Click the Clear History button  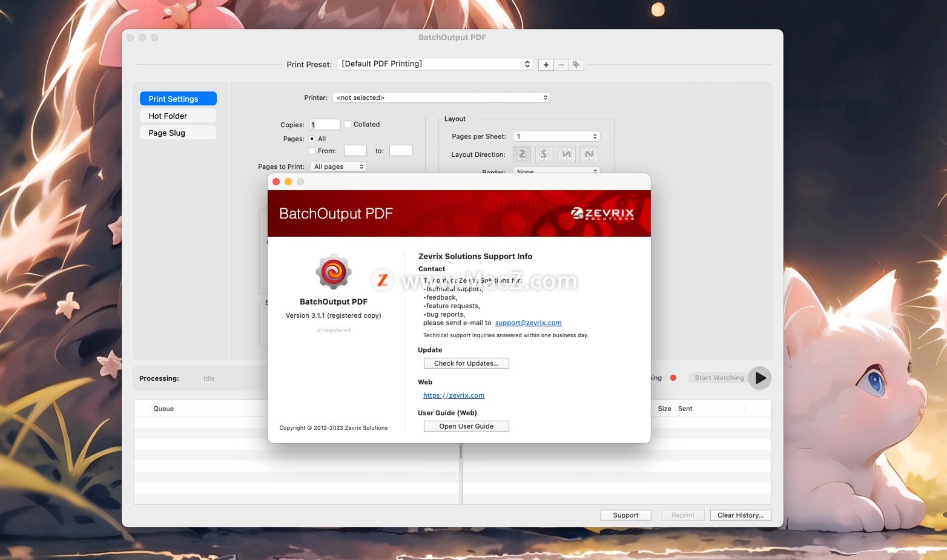(741, 515)
